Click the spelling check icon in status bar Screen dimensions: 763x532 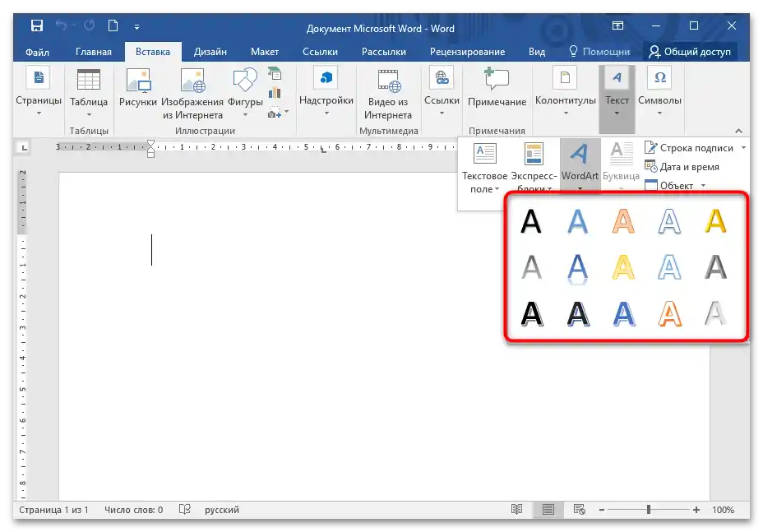click(x=184, y=510)
